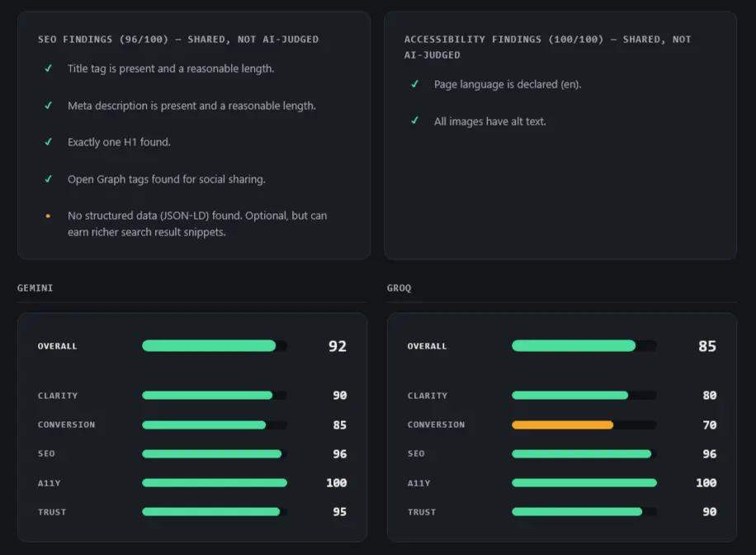Click Groq's A11Y progress bar
Screen dimensions: 756x555
click(x=584, y=482)
